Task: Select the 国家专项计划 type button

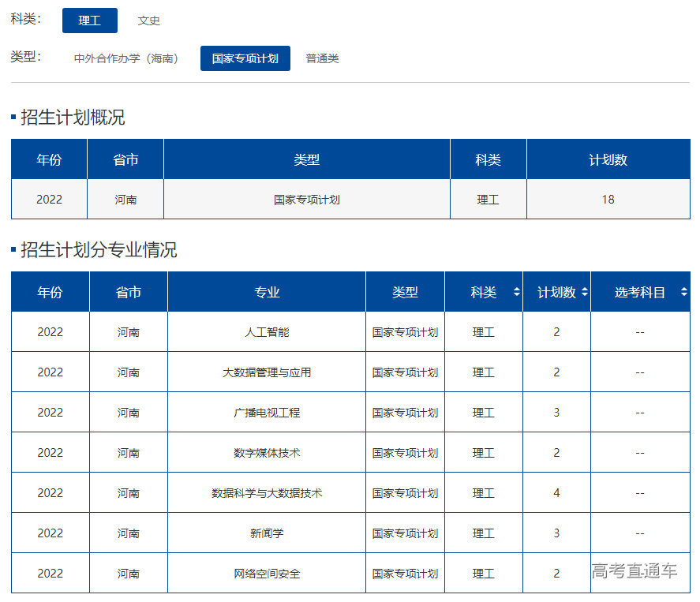Action: pos(245,58)
